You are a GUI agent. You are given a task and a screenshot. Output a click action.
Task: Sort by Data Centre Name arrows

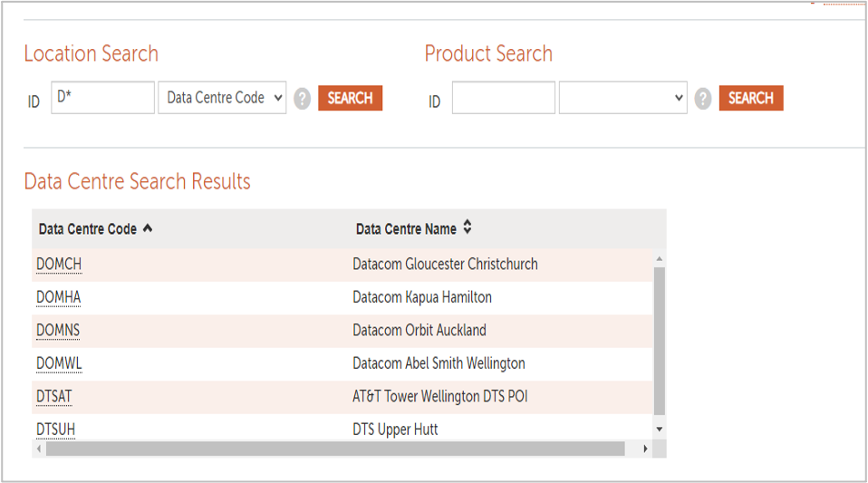coord(468,227)
